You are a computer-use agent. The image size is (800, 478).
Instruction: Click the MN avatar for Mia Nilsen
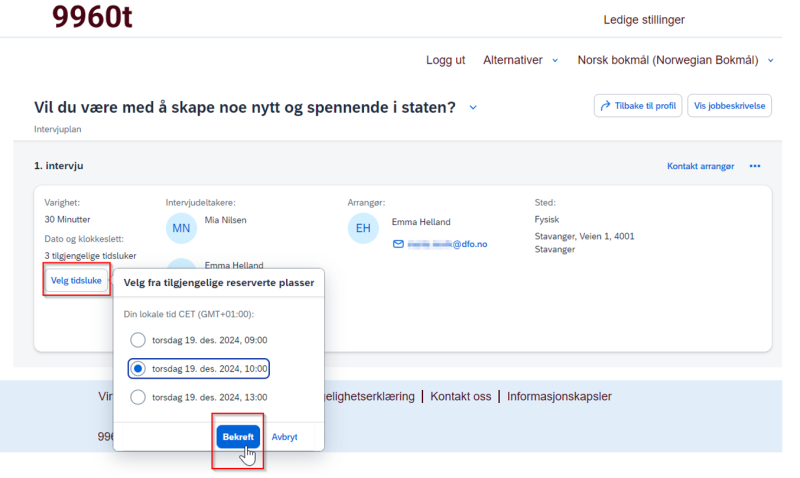(181, 228)
